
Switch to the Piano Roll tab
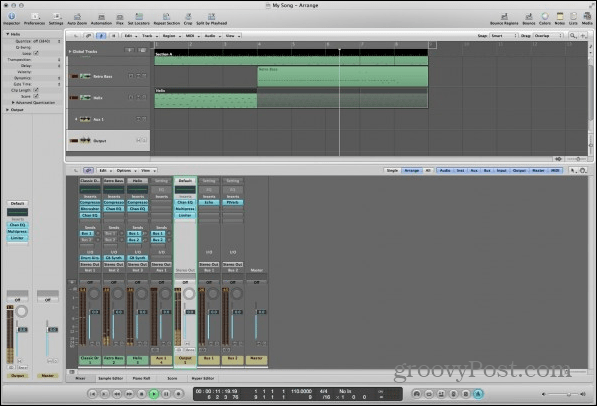pyautogui.click(x=141, y=379)
